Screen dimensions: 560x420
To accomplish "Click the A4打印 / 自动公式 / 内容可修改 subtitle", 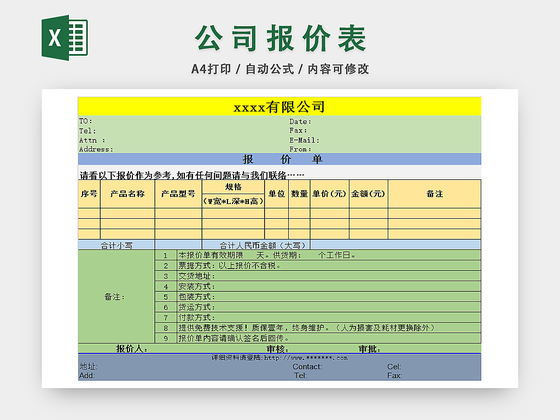I will pos(280,69).
